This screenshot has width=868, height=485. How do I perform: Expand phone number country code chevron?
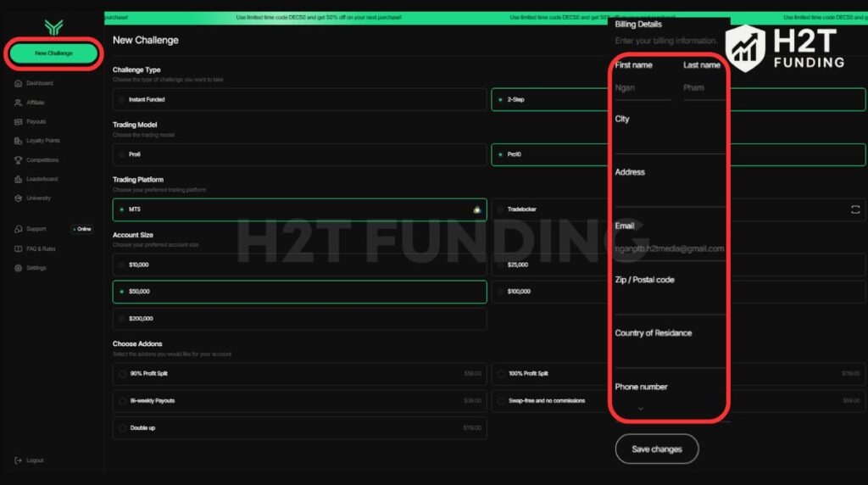641,409
